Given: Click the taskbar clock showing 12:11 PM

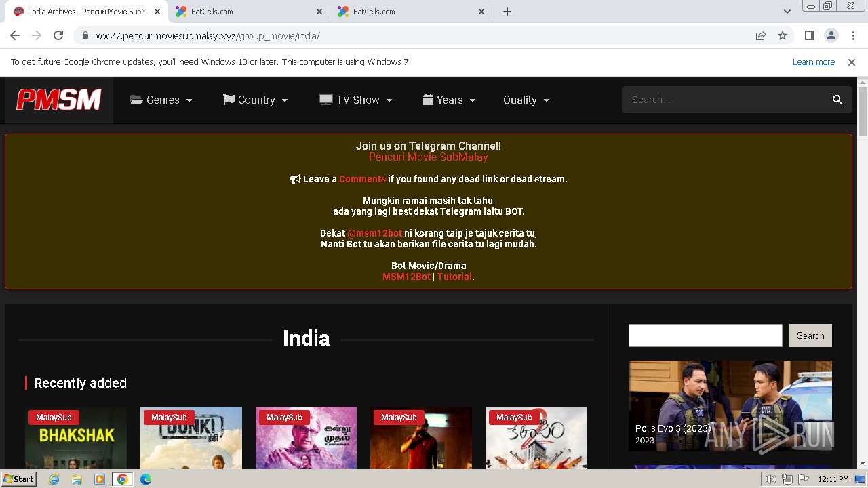Looking at the screenshot, I should point(833,479).
